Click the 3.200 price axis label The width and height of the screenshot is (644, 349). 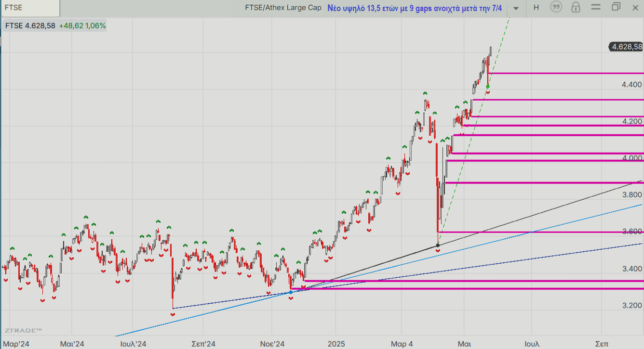tap(631, 305)
